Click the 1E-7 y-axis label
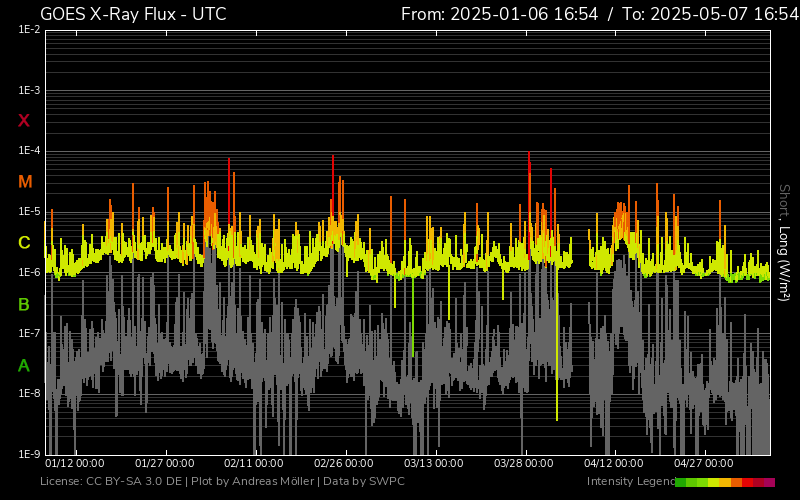This screenshot has width=800, height=500. tap(30, 333)
